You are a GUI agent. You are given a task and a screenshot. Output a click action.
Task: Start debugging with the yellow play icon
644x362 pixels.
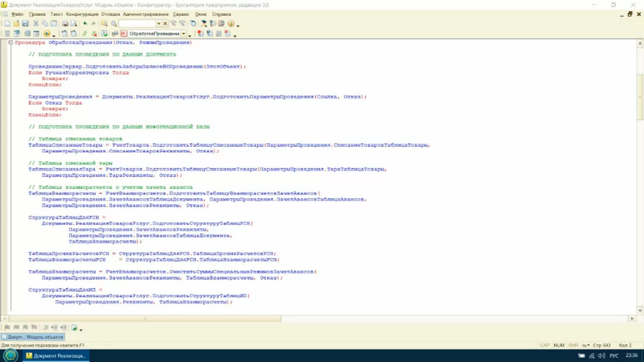click(47, 34)
